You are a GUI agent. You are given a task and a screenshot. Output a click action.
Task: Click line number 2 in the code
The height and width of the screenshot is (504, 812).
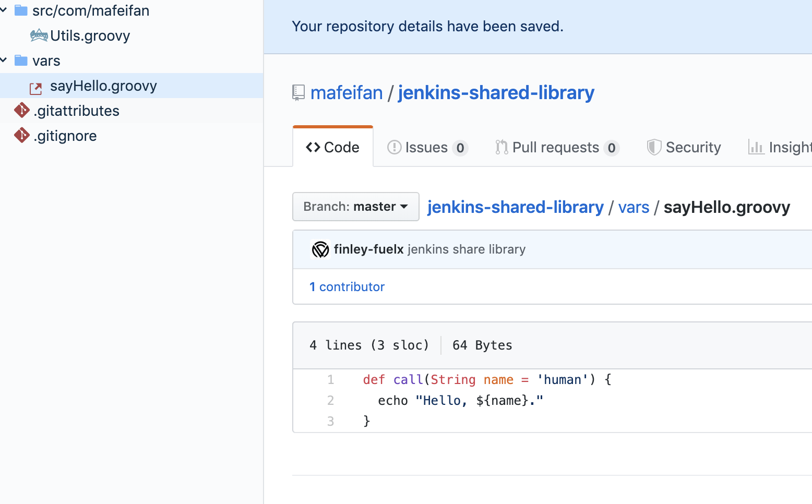click(330, 400)
